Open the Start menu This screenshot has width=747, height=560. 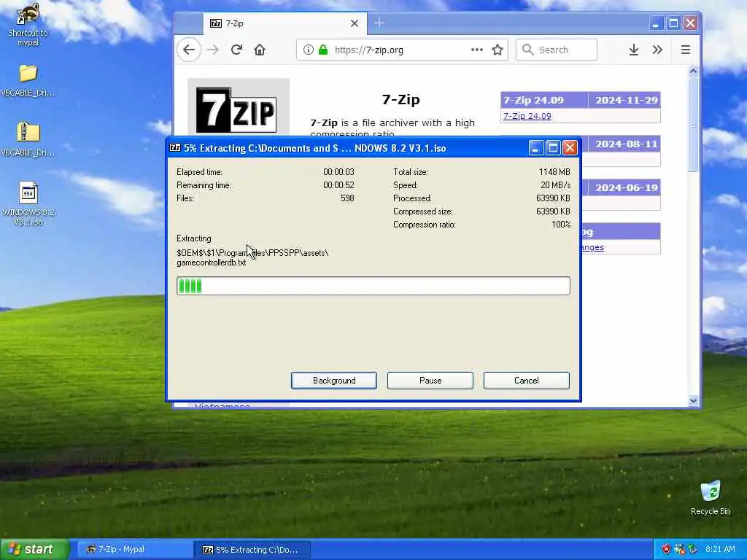(34, 550)
